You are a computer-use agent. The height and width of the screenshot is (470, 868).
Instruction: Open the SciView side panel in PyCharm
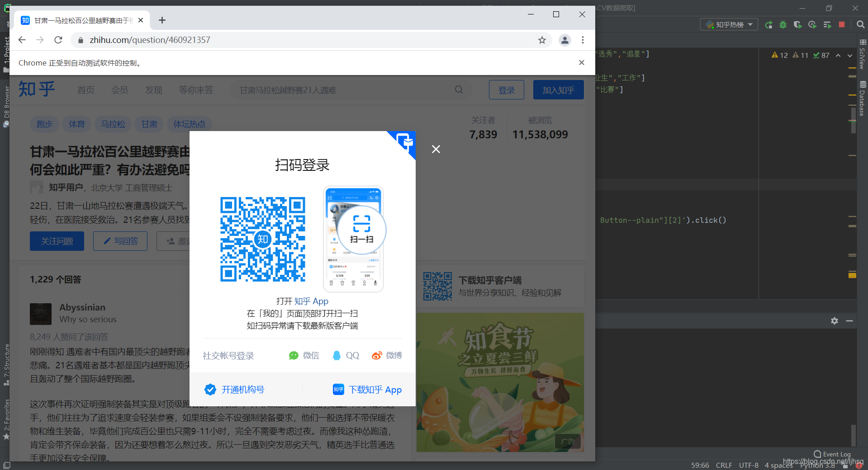click(863, 54)
